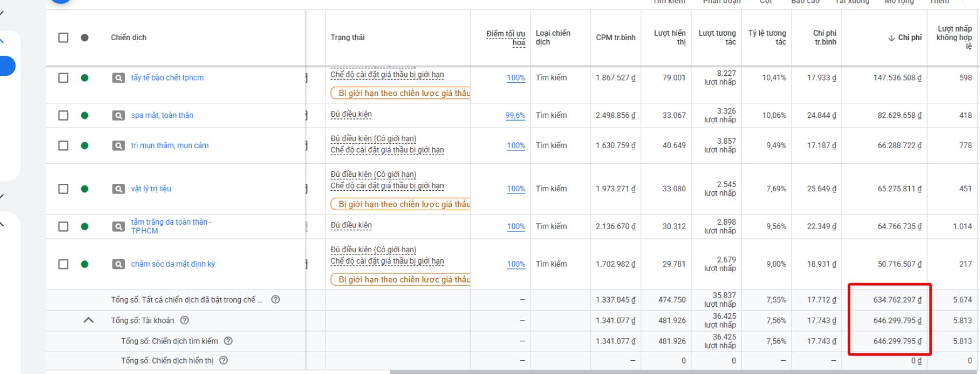This screenshot has height=374, width=980.
Task: Open campaign chăm sóc da mặt định kỳ
Action: pos(173,264)
